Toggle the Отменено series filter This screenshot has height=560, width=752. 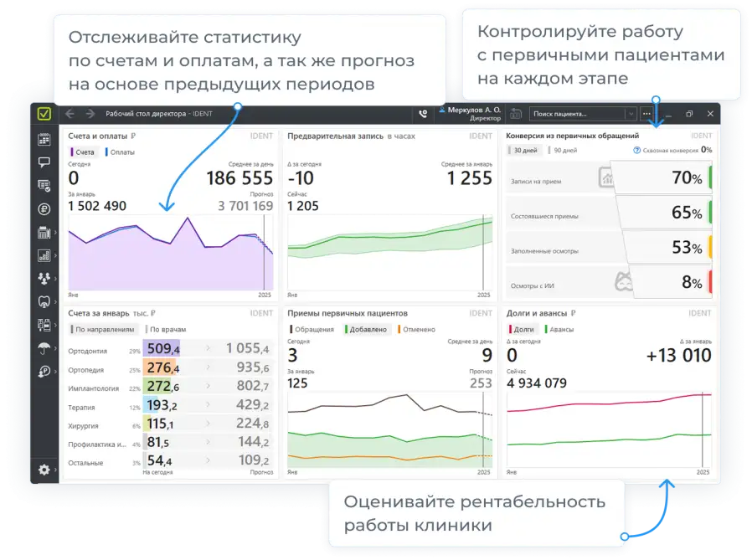415,330
